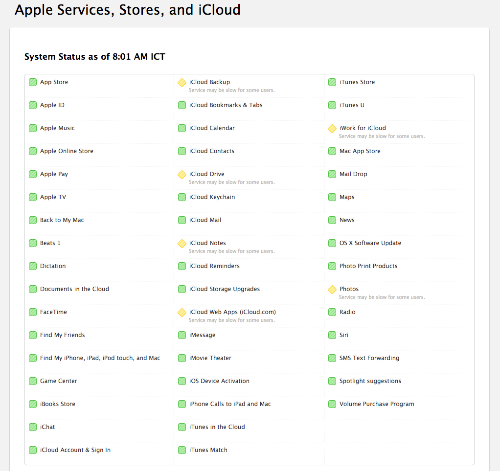Click the green status icon beside iCloud Mail
The height and width of the screenshot is (471, 500).
(182, 220)
